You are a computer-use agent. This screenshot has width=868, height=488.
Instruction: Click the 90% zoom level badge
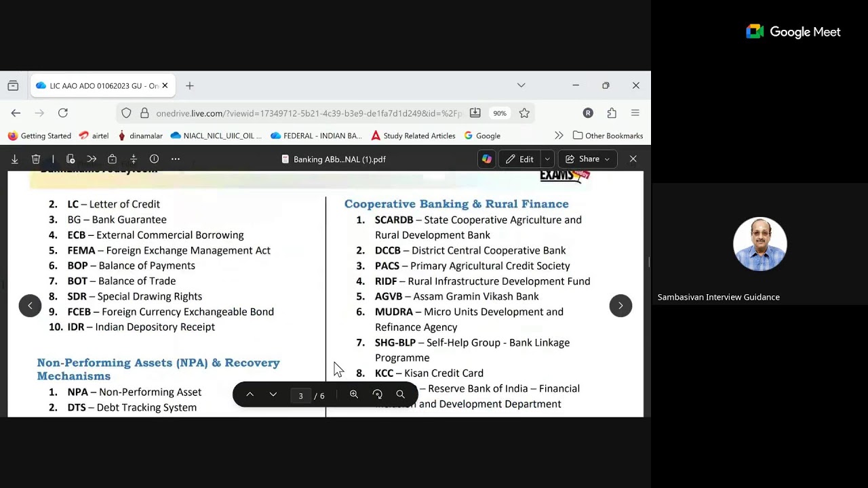(x=500, y=113)
